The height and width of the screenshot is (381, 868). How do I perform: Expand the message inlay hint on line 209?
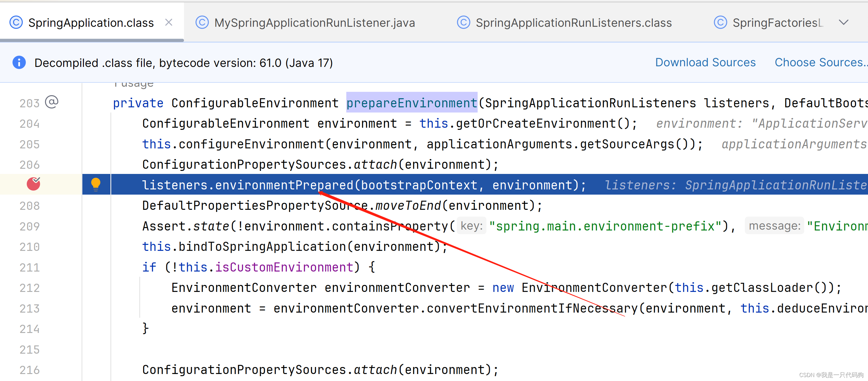pyautogui.click(x=774, y=226)
